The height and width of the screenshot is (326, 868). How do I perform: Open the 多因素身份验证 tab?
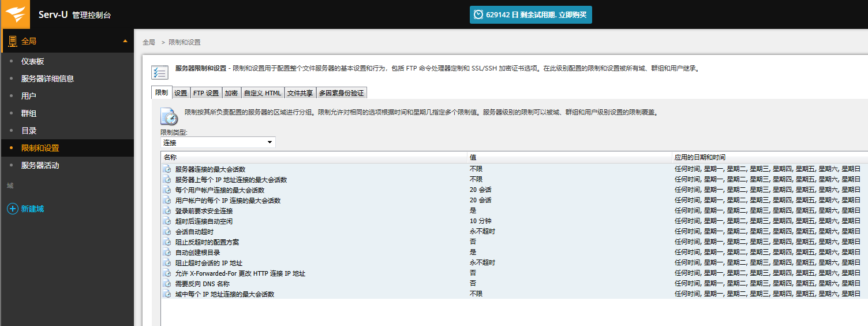341,93
